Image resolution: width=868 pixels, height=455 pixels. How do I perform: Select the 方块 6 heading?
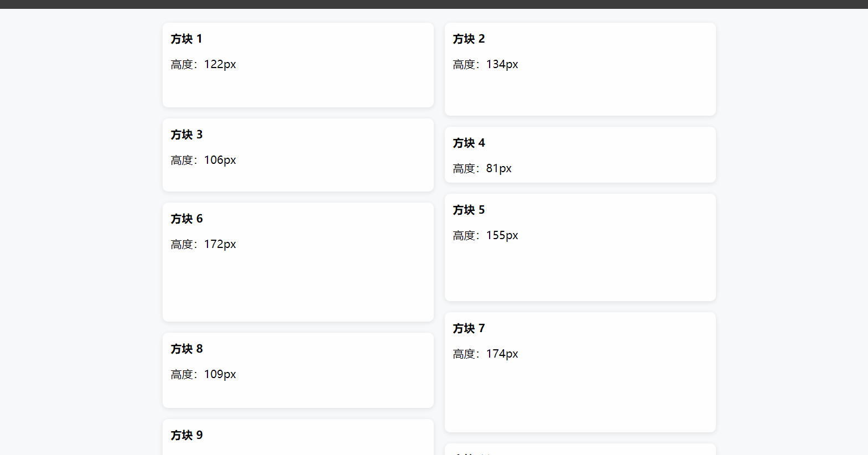click(186, 219)
